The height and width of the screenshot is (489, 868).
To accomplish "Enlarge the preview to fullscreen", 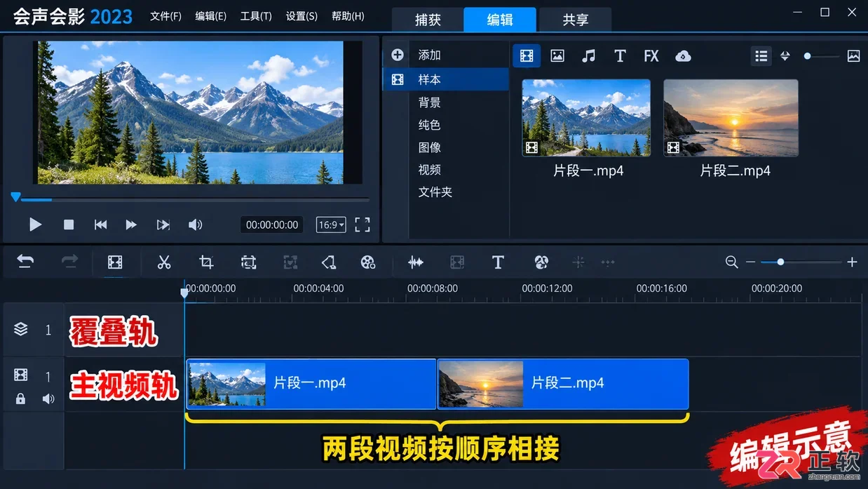I will coord(362,225).
